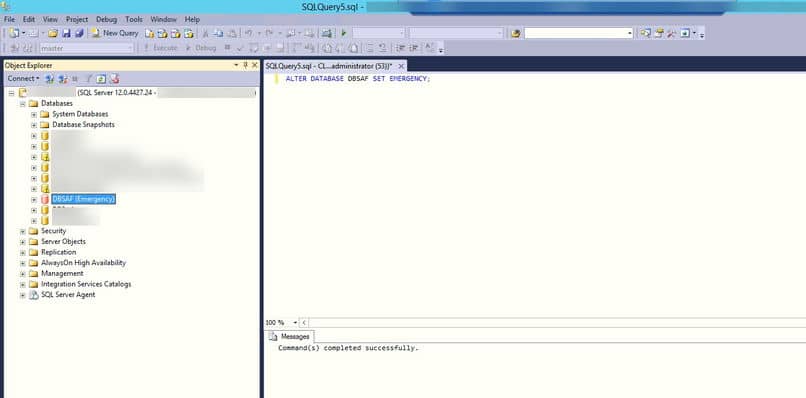The image size is (806, 398).
Task: Select the Management folder
Action: pyautogui.click(x=62, y=274)
